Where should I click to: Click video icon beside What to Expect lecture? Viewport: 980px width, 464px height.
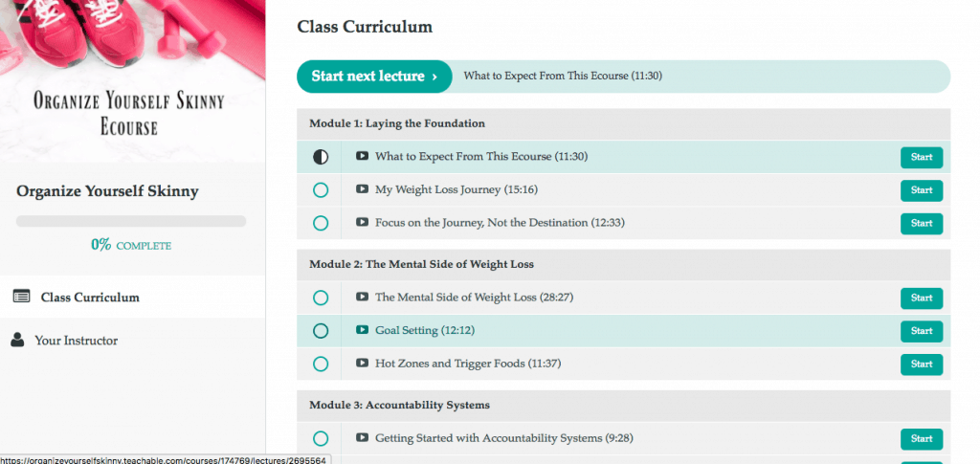click(362, 156)
